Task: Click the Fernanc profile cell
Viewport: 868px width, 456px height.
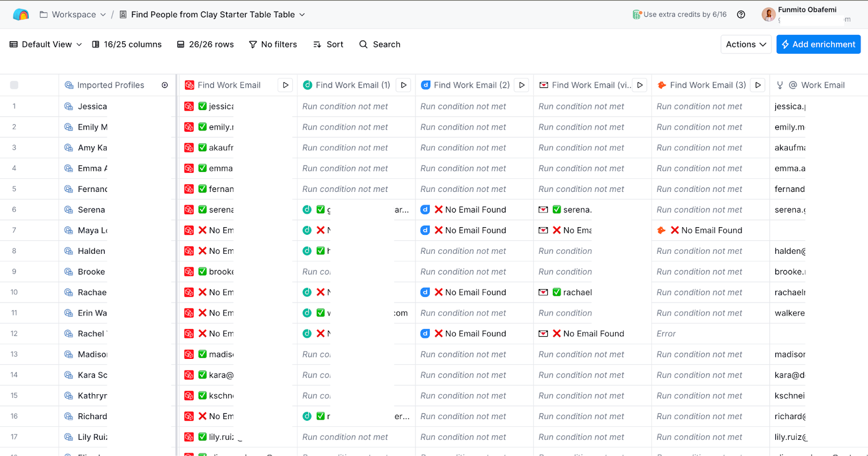Action: click(117, 189)
